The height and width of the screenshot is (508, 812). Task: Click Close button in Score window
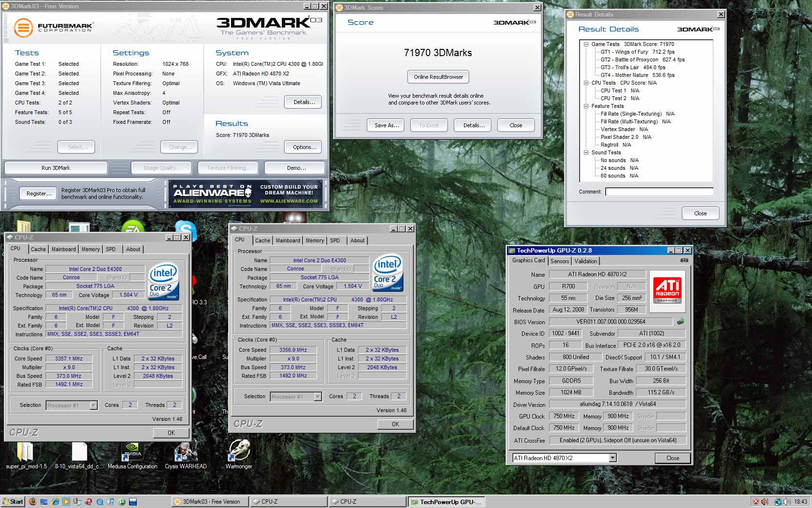point(516,125)
